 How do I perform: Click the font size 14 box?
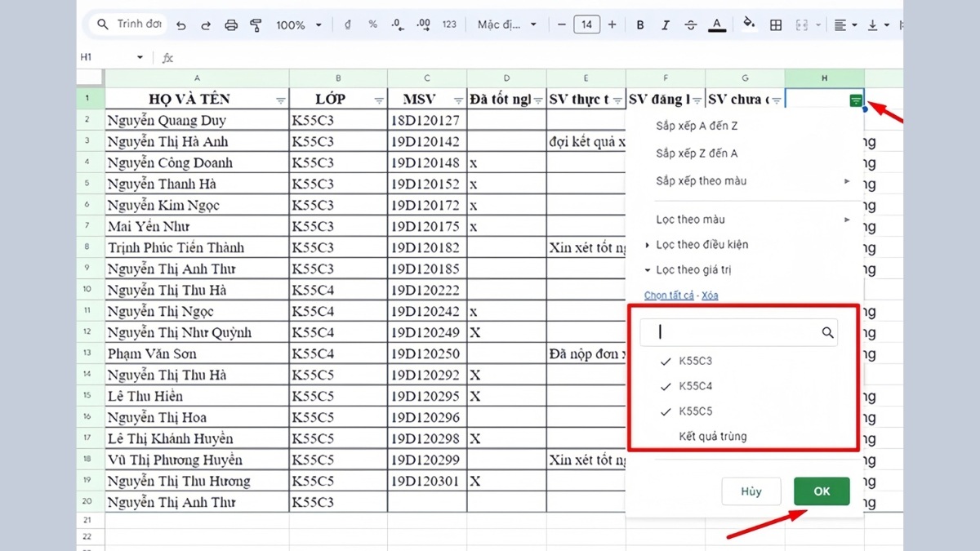(x=587, y=25)
